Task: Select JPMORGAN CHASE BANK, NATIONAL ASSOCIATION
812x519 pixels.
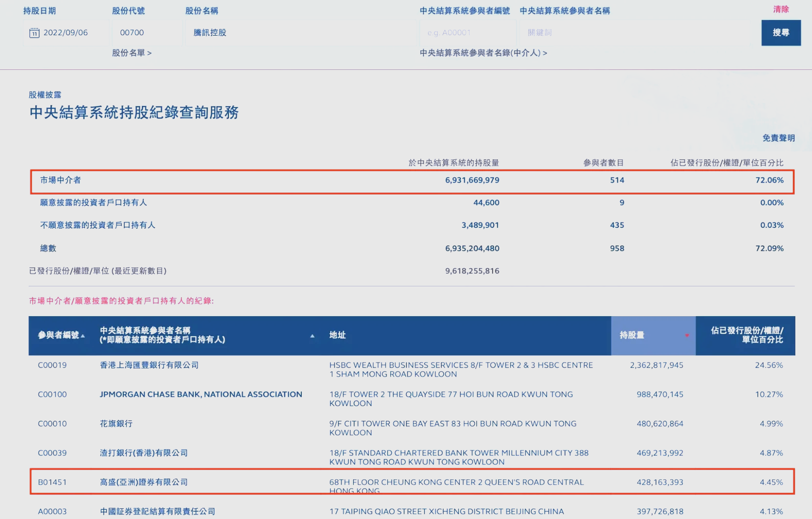Action: click(x=201, y=394)
